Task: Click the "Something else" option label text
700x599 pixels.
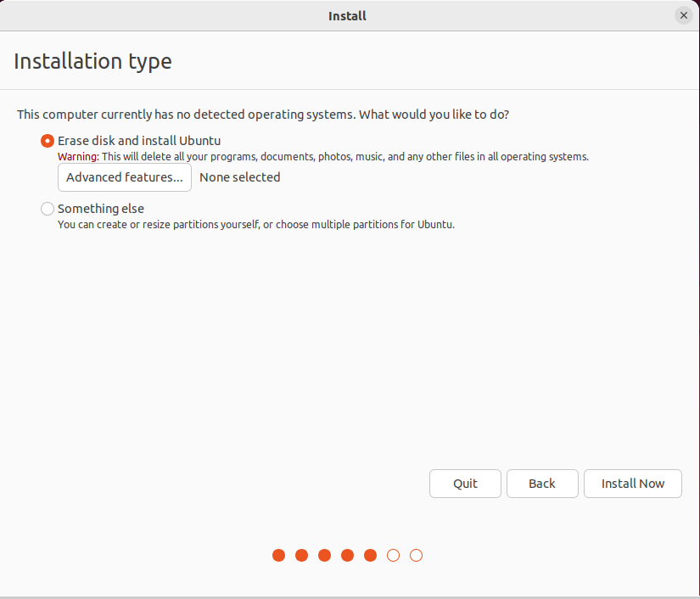Action: pyautogui.click(x=101, y=209)
